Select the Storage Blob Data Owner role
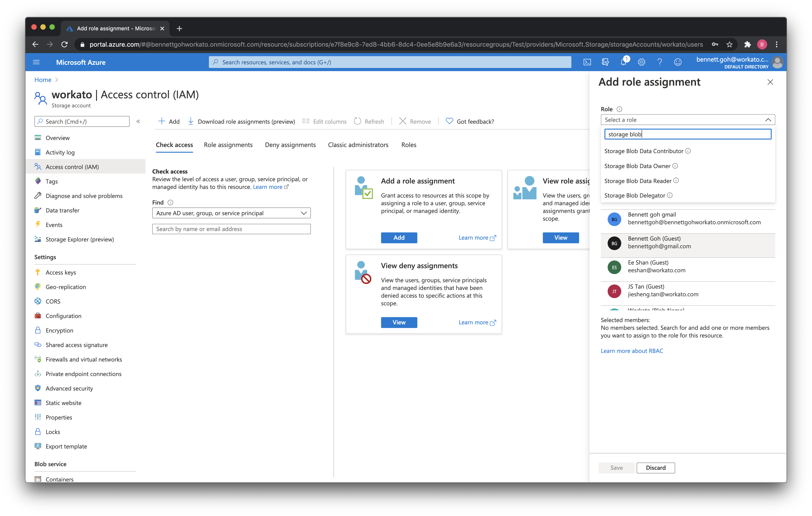 [x=637, y=166]
